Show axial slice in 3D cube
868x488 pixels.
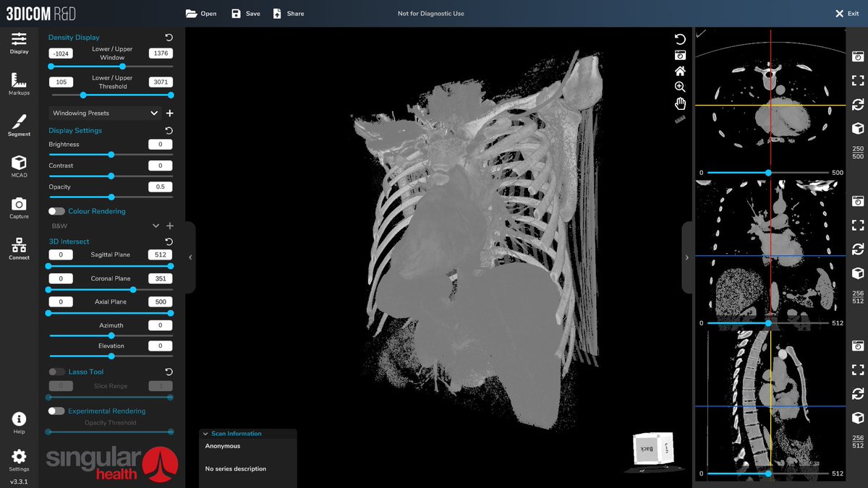[x=858, y=129]
